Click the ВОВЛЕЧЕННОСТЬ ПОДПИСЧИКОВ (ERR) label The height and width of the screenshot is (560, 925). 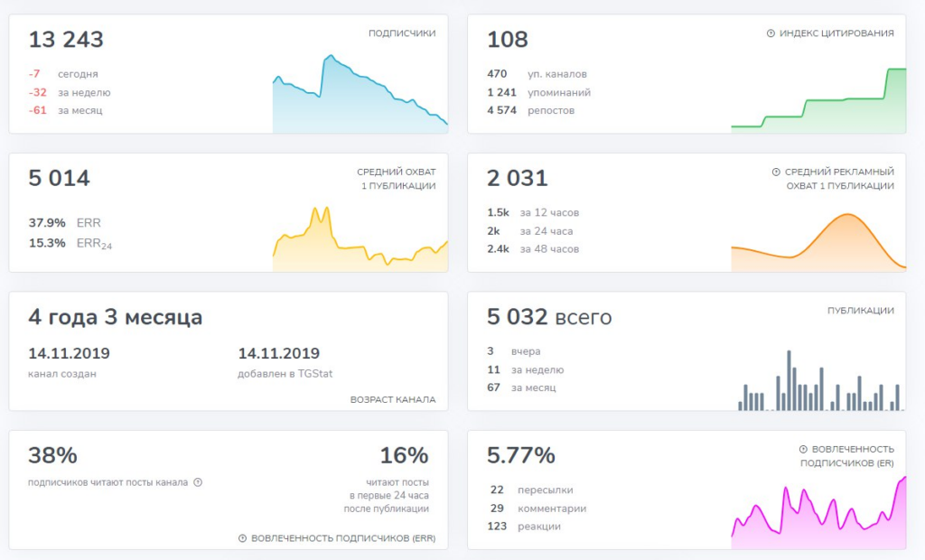coord(343,538)
